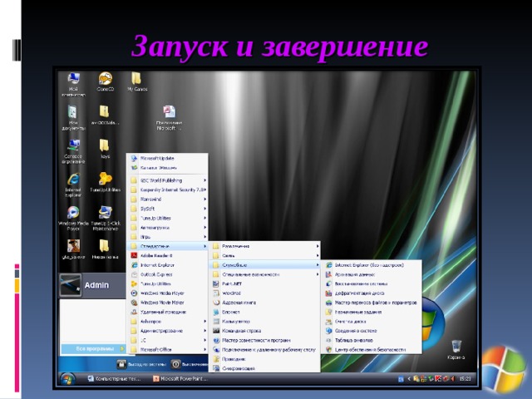Open the Новая папка desktop folder
The height and width of the screenshot is (399, 532).
click(x=105, y=246)
